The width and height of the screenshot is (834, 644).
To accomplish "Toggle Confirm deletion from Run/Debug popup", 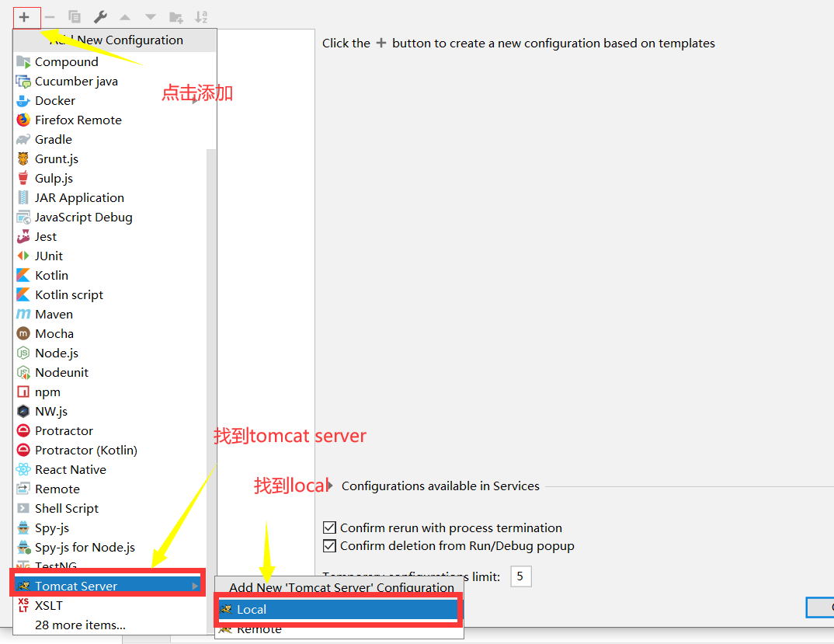I will point(330,545).
